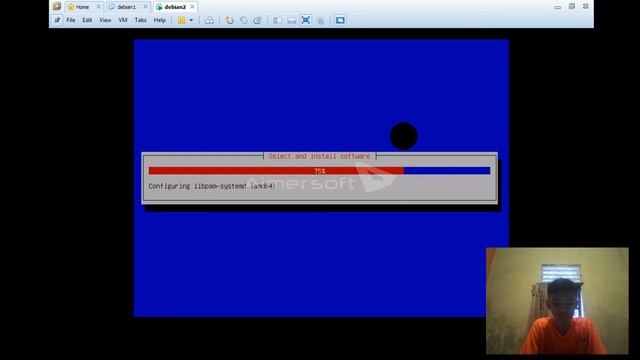Close the Home tab
This screenshot has height=360, width=640.
pos(98,7)
